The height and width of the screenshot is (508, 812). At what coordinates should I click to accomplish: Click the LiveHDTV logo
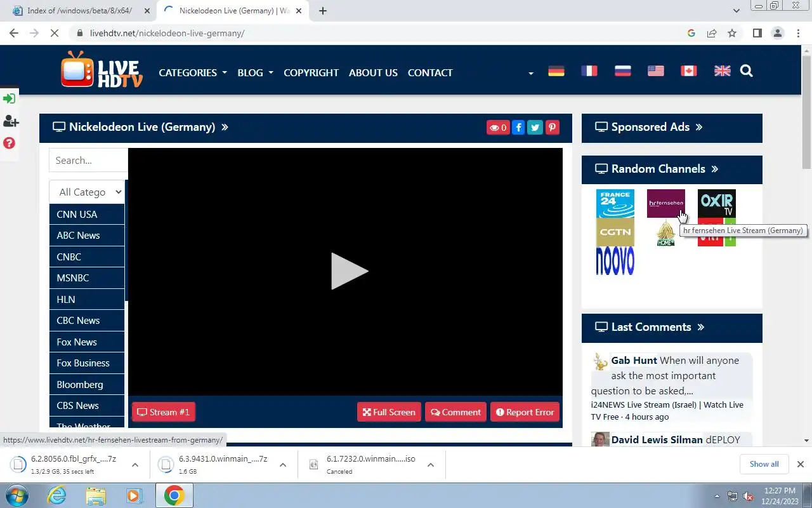(101, 69)
